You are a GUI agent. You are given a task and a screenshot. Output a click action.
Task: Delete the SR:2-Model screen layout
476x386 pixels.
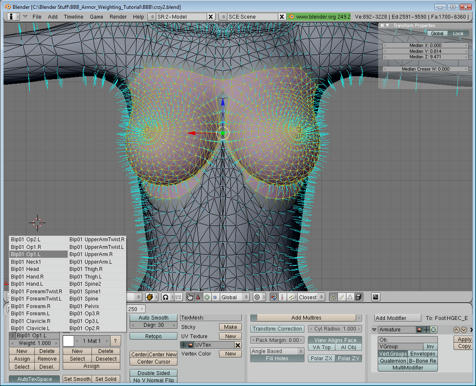coord(211,17)
